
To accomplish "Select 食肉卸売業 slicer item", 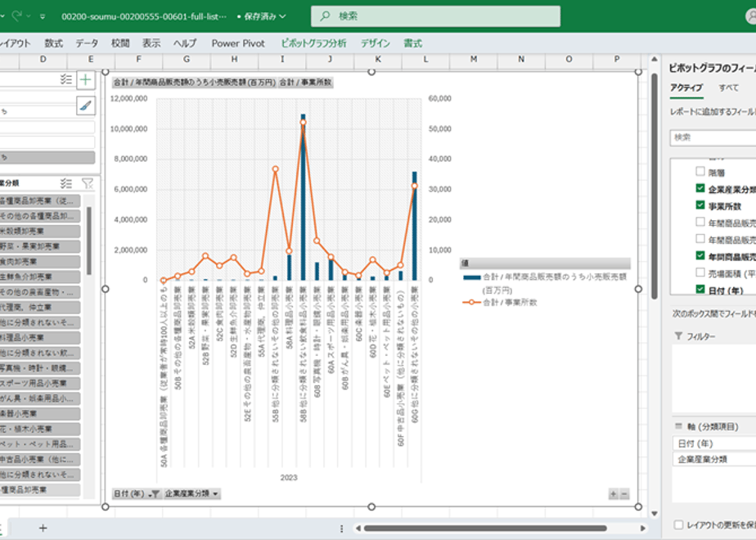I will (x=39, y=261).
